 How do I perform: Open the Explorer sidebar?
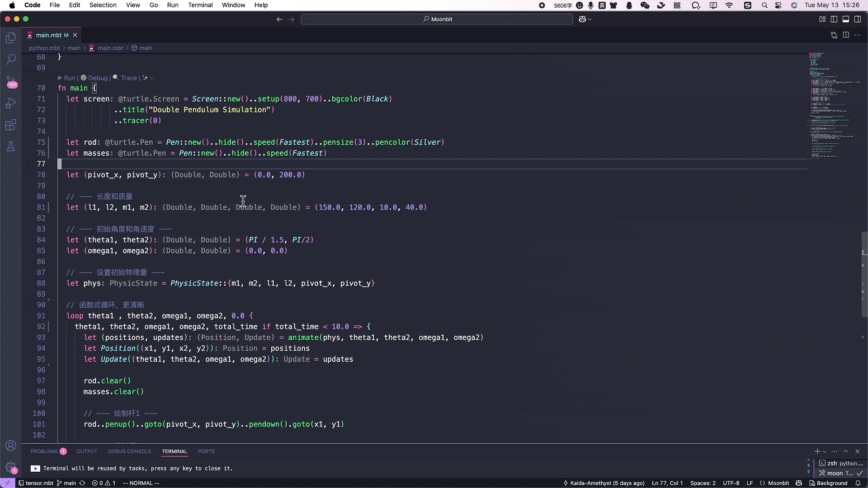pyautogui.click(x=11, y=38)
